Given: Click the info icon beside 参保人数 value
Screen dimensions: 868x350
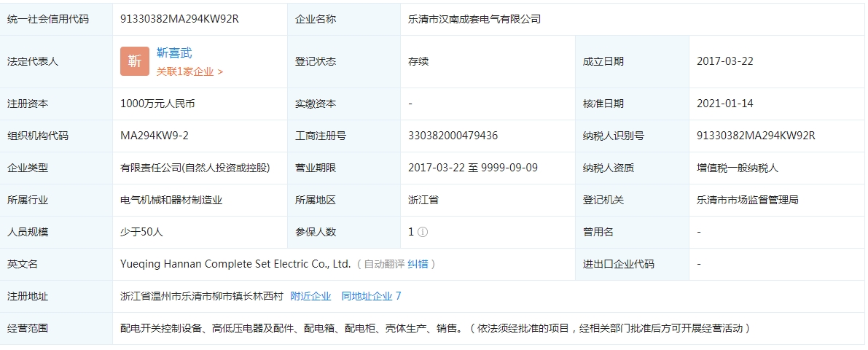Looking at the screenshot, I should click(423, 232).
